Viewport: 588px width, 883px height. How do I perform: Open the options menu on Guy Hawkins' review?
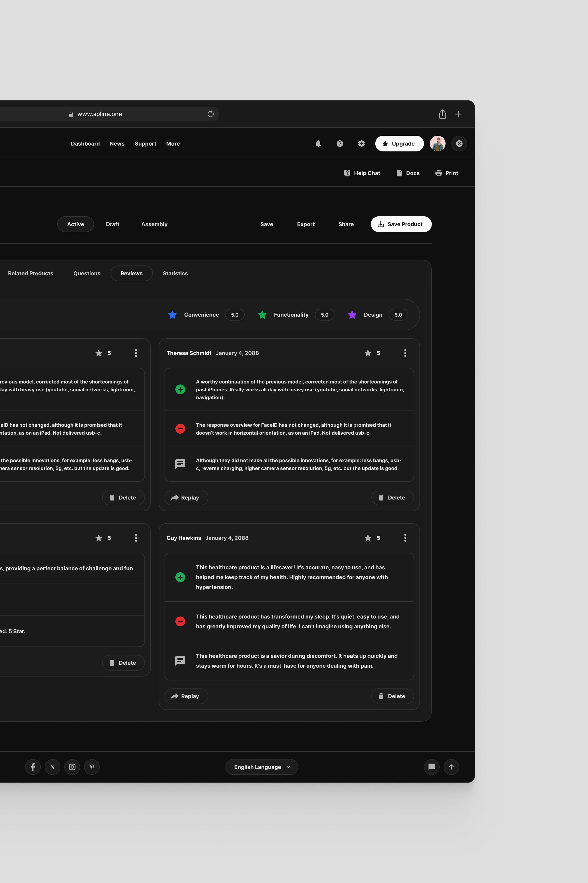(x=405, y=538)
